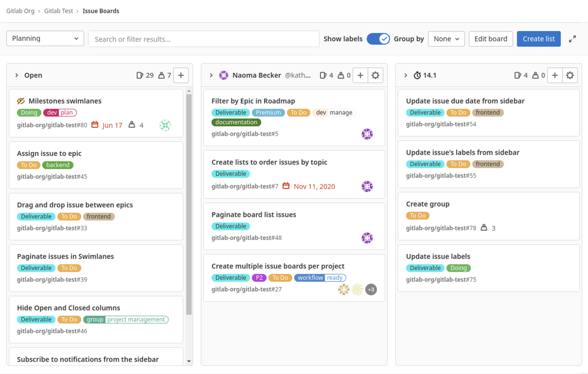The image size is (588, 374).
Task: Collapse the 14.1 milestone list
Action: 405,75
